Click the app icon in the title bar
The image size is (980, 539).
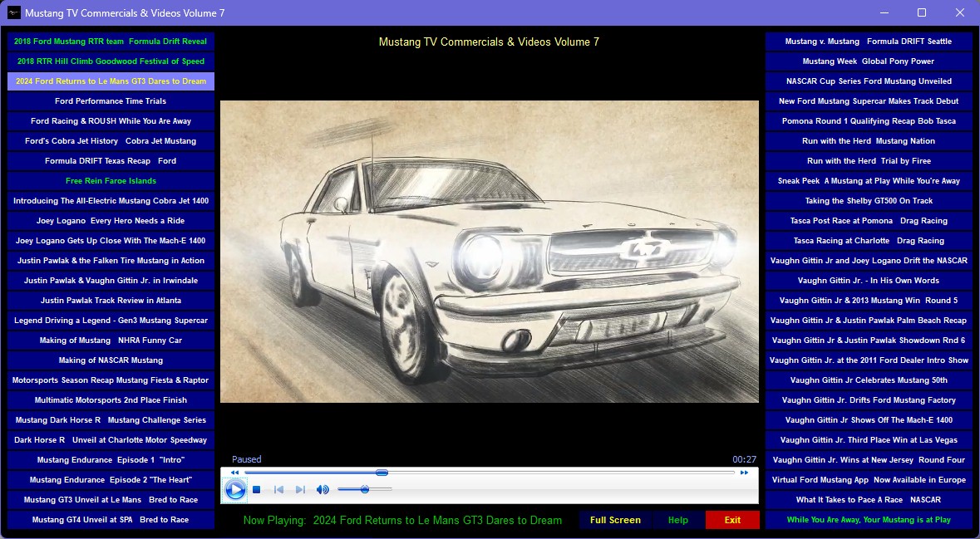13,12
